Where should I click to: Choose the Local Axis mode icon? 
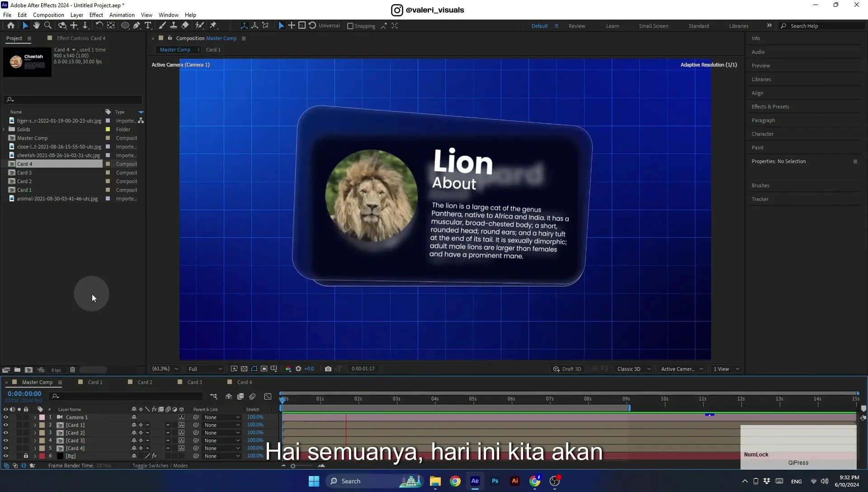[x=244, y=26]
